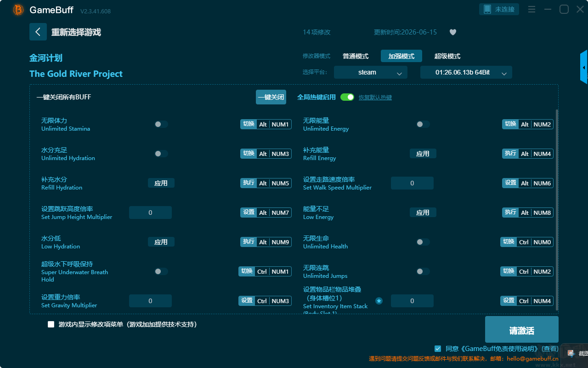Click Low Hydration hotkey Alt NUM9
This screenshot has width=588, height=368.
click(x=266, y=242)
